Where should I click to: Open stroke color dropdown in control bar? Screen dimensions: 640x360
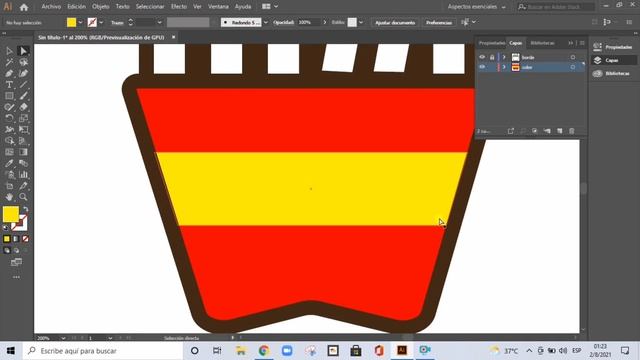[101, 22]
